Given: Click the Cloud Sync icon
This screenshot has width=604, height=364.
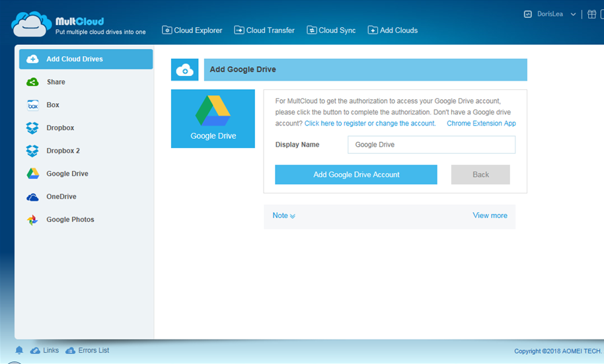Looking at the screenshot, I should click(312, 30).
